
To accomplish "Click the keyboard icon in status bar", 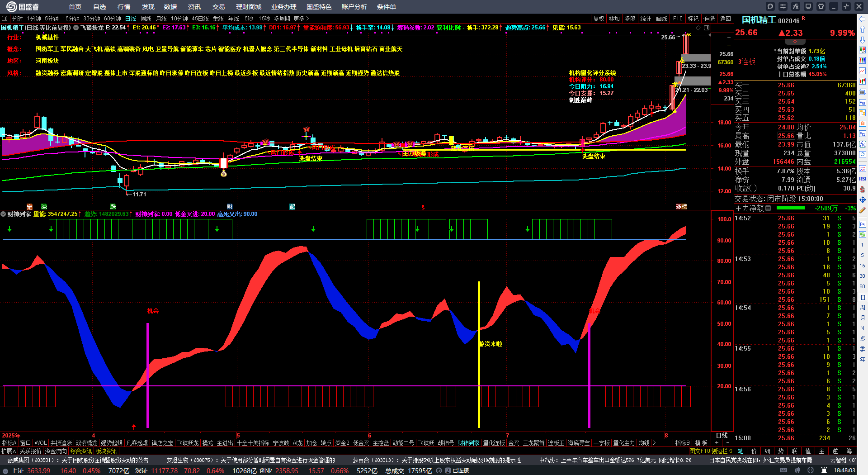I will pos(783,470).
